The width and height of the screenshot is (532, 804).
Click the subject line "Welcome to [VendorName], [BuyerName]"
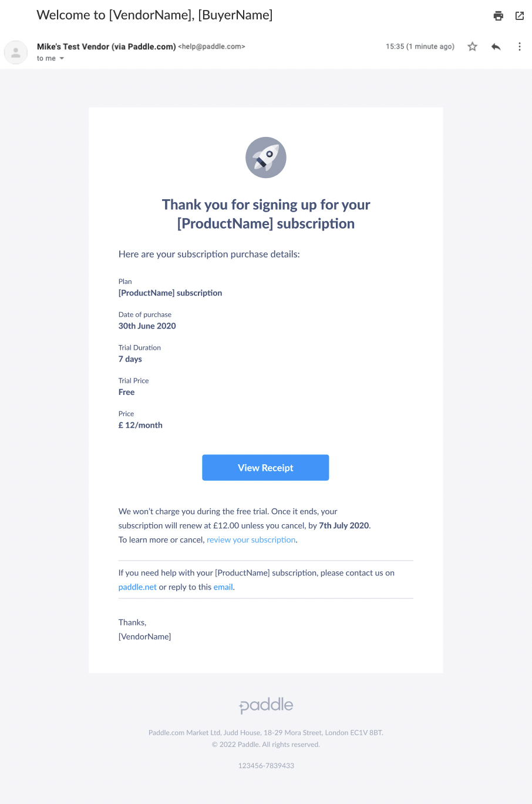[154, 15]
